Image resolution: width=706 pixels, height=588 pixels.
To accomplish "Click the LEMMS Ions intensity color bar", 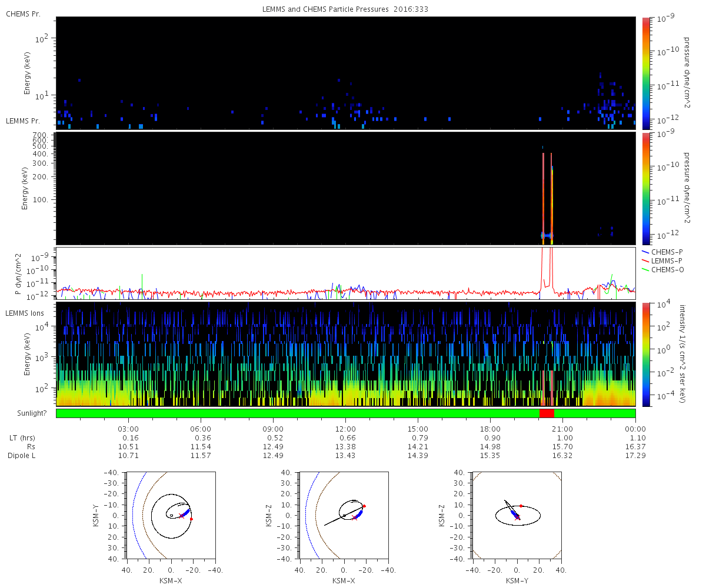I will tap(647, 355).
